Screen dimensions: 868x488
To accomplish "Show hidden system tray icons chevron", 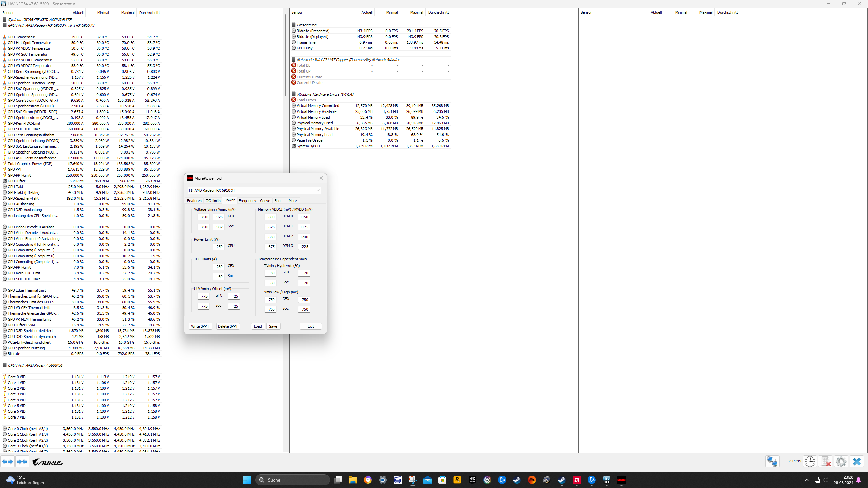I will (x=807, y=480).
